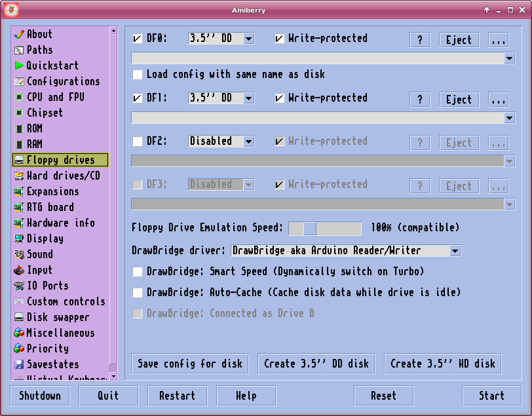Enable Load config with same name as disk
The height and width of the screenshot is (416, 532).
coord(138,74)
